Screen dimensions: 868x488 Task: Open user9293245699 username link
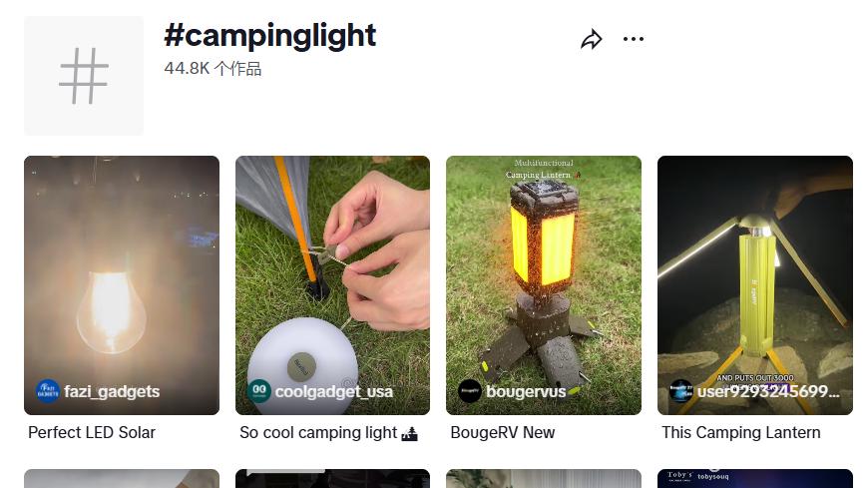click(x=768, y=391)
